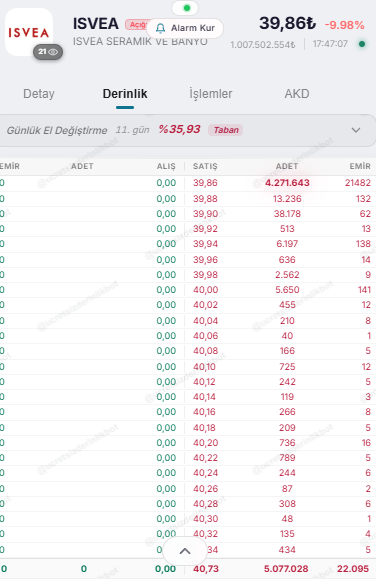The height and width of the screenshot is (579, 376).
Task: Select the 39,88 sell price row
Action: [x=205, y=199]
